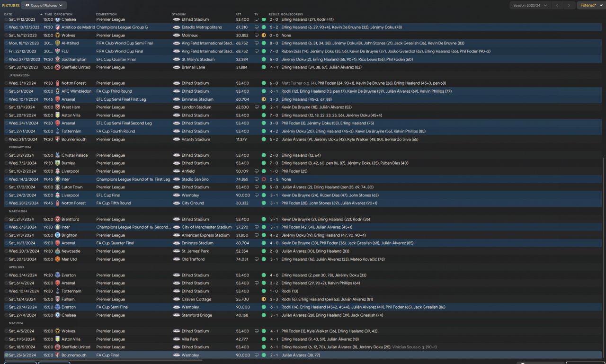Open the Season 2023/24 dropdown
The width and height of the screenshot is (606, 364).
pyautogui.click(x=530, y=5)
